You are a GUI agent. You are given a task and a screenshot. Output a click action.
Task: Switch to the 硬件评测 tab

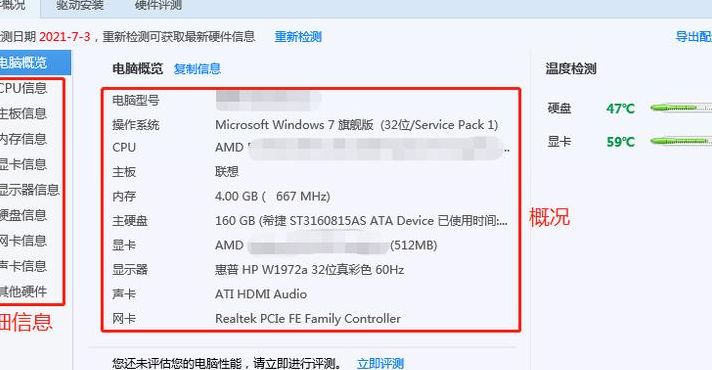158,5
